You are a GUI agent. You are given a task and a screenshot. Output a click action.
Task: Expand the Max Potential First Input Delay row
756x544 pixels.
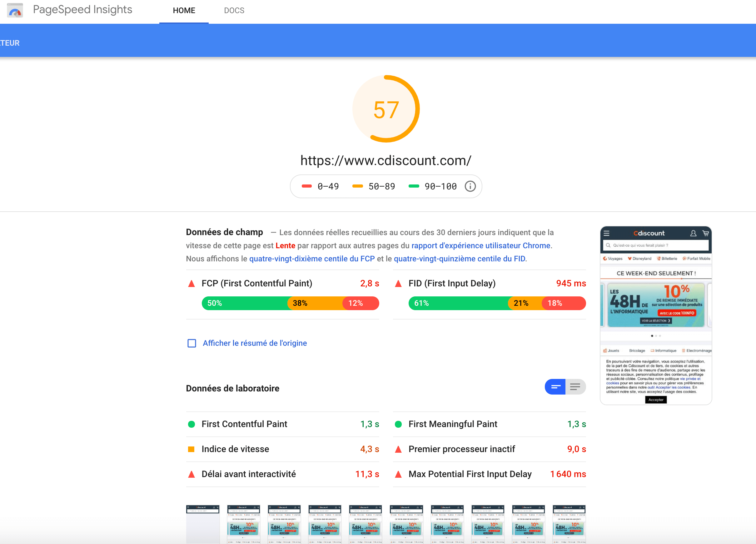(x=470, y=474)
